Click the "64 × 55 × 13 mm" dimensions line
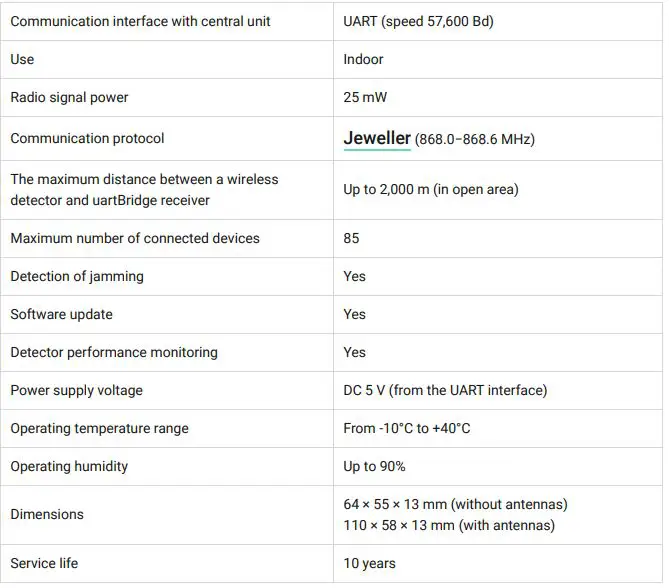The height and width of the screenshot is (588, 669). (x=455, y=504)
